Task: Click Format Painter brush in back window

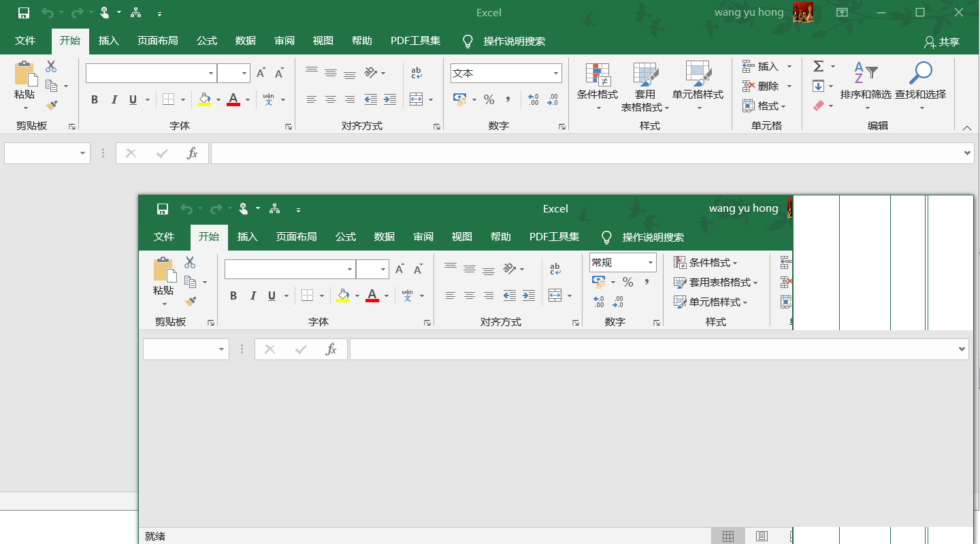Action: coord(52,105)
